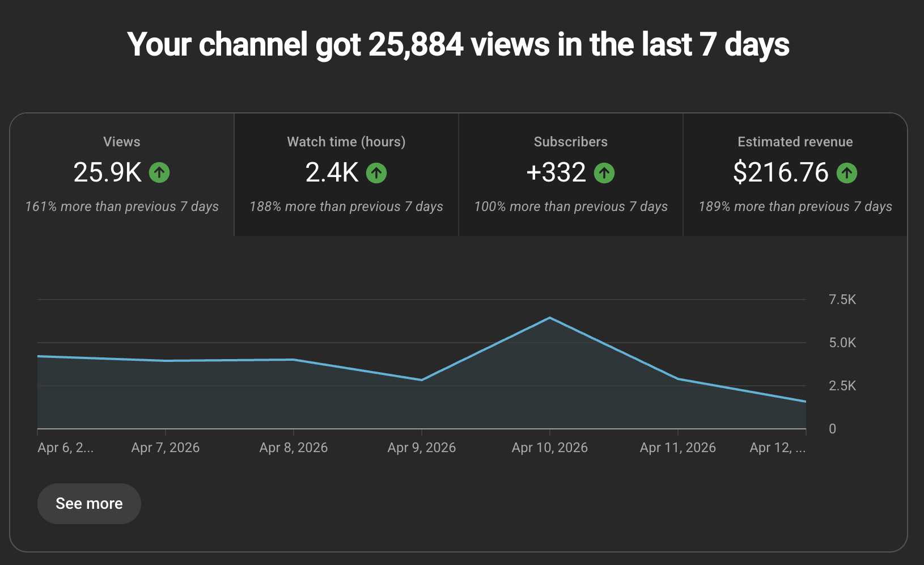The height and width of the screenshot is (565, 924).
Task: Click the chart peak on Apr 10, 2026
Action: pyautogui.click(x=550, y=318)
